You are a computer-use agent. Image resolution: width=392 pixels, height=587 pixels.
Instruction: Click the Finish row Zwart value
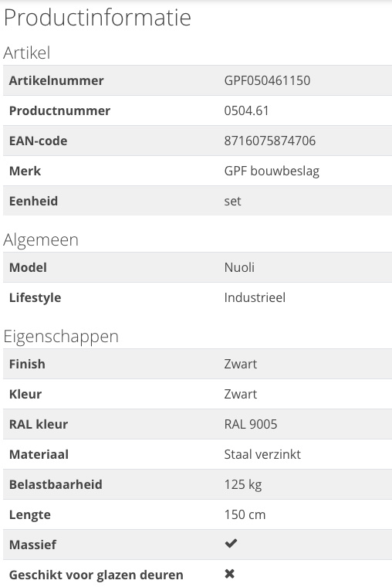241,364
